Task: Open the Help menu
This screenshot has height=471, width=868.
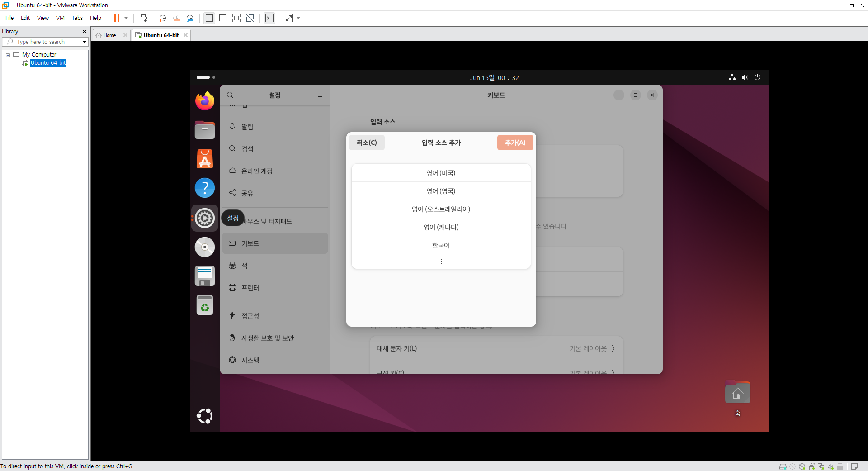Action: [95, 18]
